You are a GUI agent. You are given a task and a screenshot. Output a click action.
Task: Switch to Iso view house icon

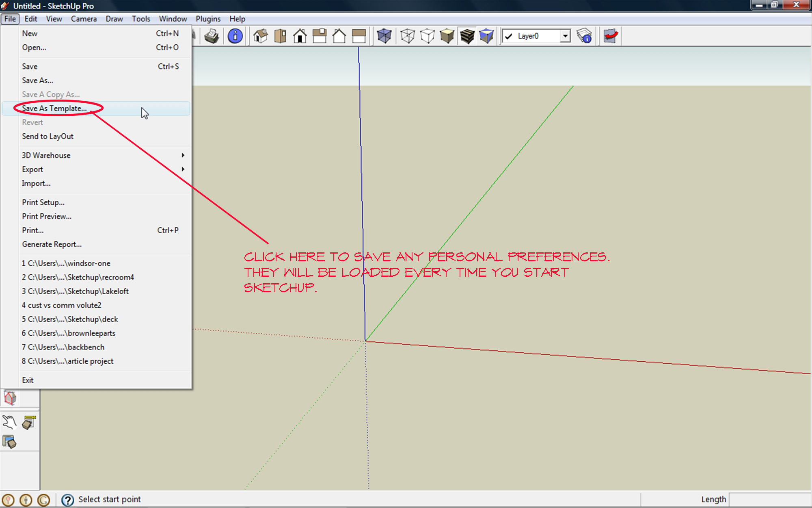point(261,36)
